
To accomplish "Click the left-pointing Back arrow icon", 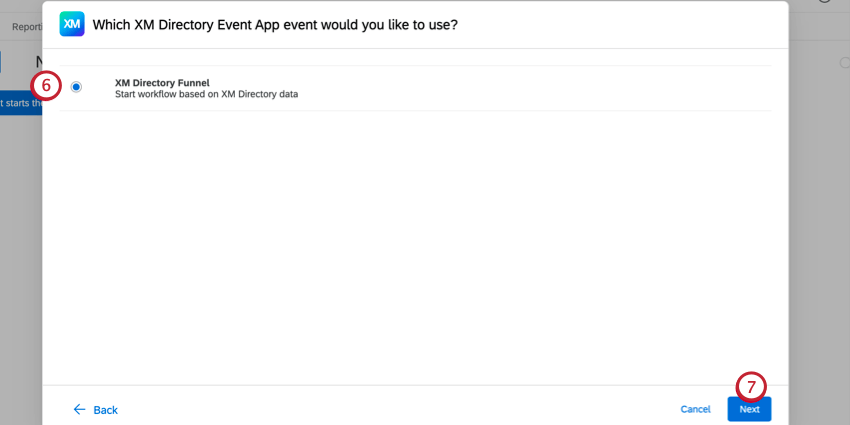I will (80, 409).
